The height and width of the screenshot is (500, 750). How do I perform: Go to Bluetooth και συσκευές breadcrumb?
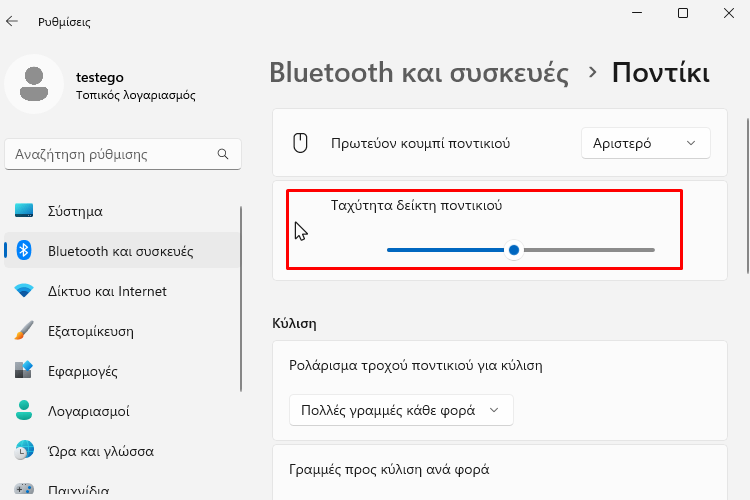[419, 73]
